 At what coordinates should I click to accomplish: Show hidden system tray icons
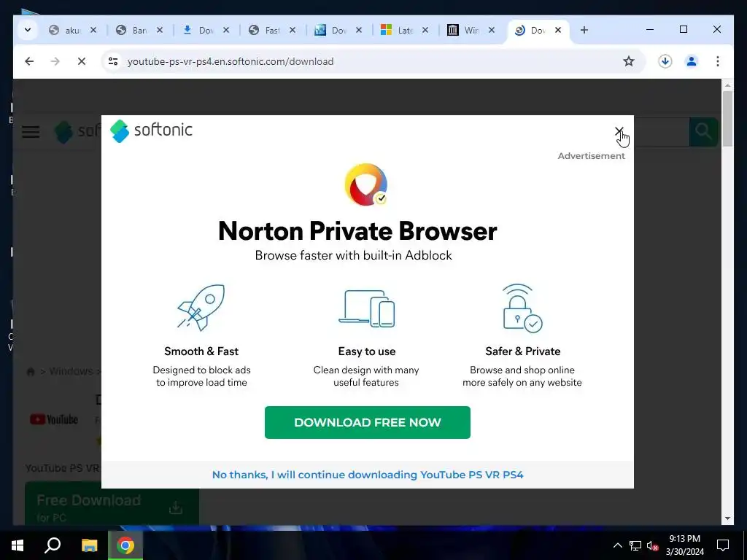(x=617, y=545)
